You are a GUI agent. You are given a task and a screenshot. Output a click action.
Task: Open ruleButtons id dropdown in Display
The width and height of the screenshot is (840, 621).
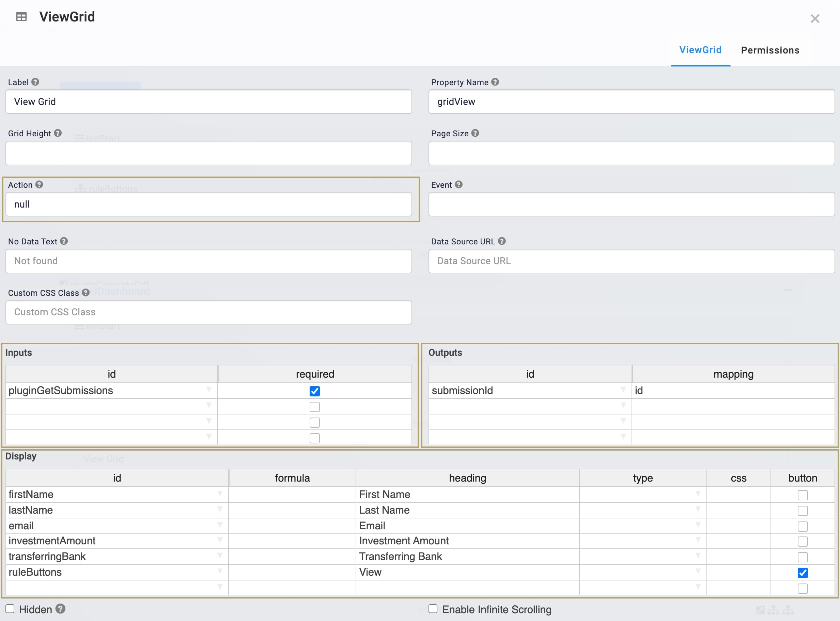220,571
